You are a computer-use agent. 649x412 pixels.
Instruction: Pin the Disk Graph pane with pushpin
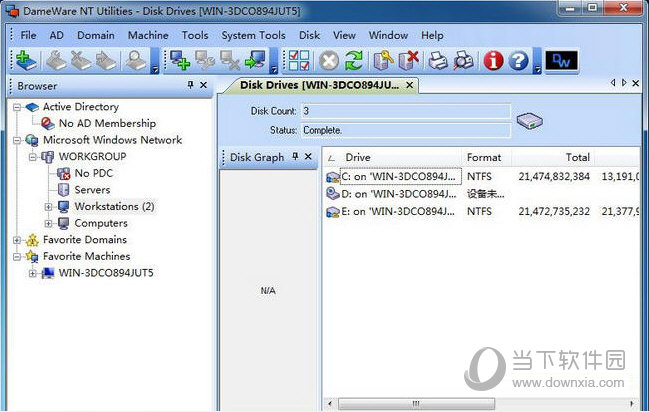[295, 156]
